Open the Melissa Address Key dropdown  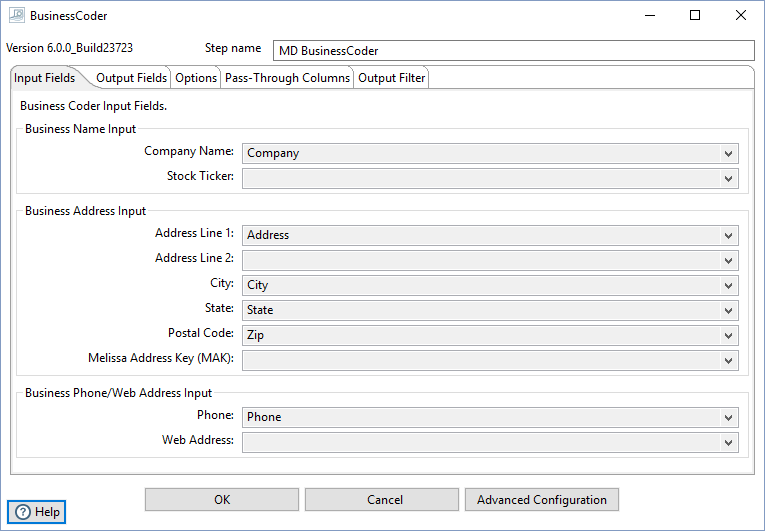[x=727, y=360]
